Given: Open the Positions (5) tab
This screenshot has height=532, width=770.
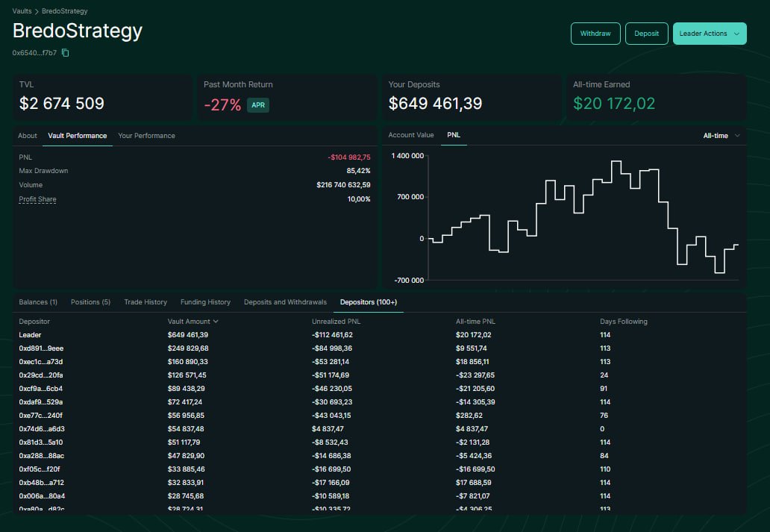Looking at the screenshot, I should coord(90,302).
